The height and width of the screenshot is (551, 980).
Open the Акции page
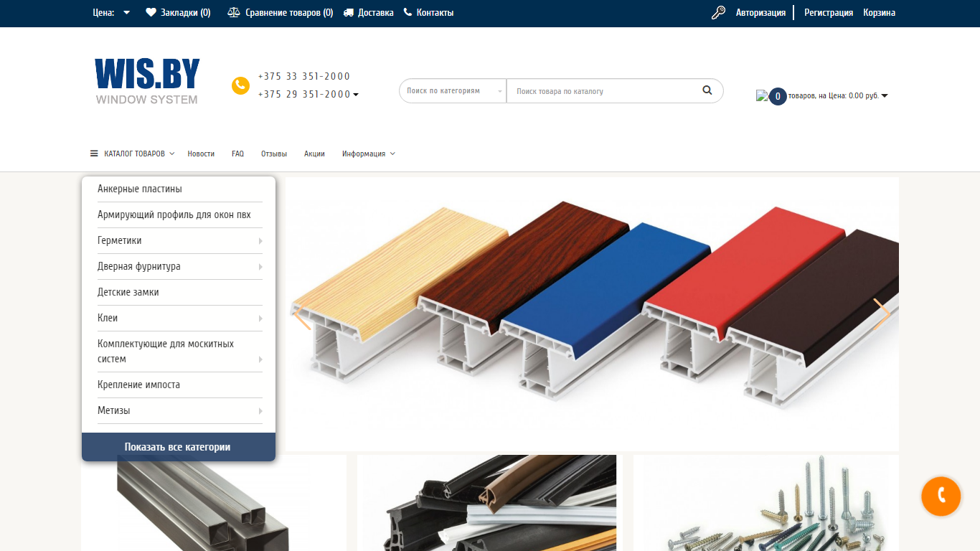pyautogui.click(x=314, y=154)
